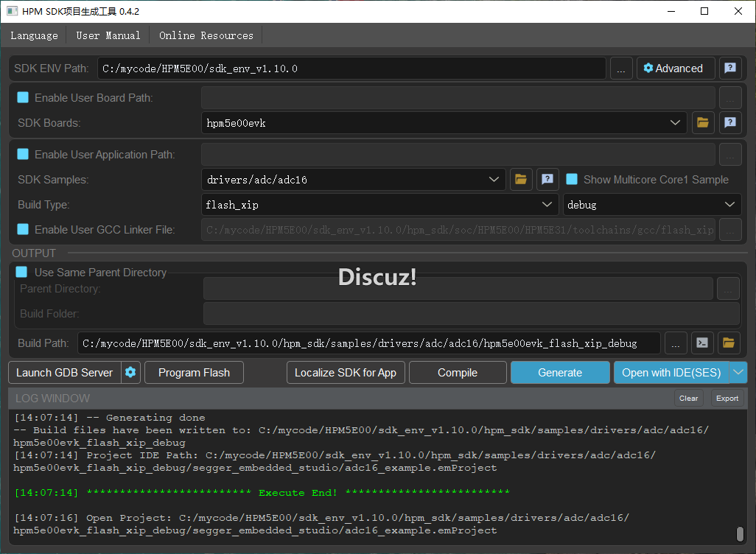Browse for SDK ENV Path with ellipsis button
Screen dimensions: 756x554
[620, 69]
